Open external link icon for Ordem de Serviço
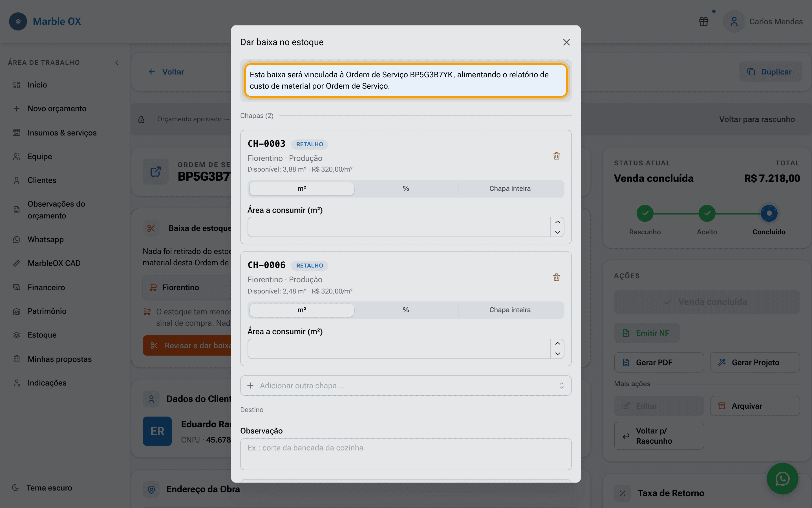812x508 pixels. pos(155,172)
